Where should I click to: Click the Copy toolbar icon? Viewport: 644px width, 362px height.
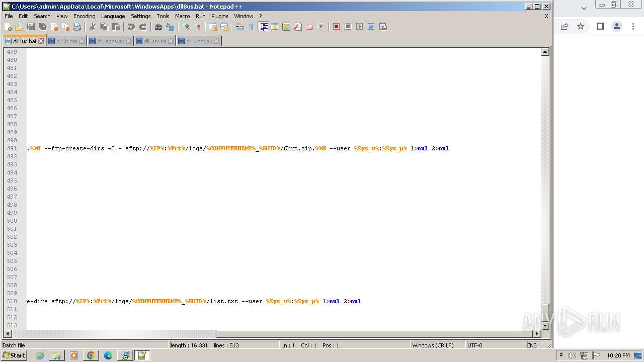click(x=104, y=27)
